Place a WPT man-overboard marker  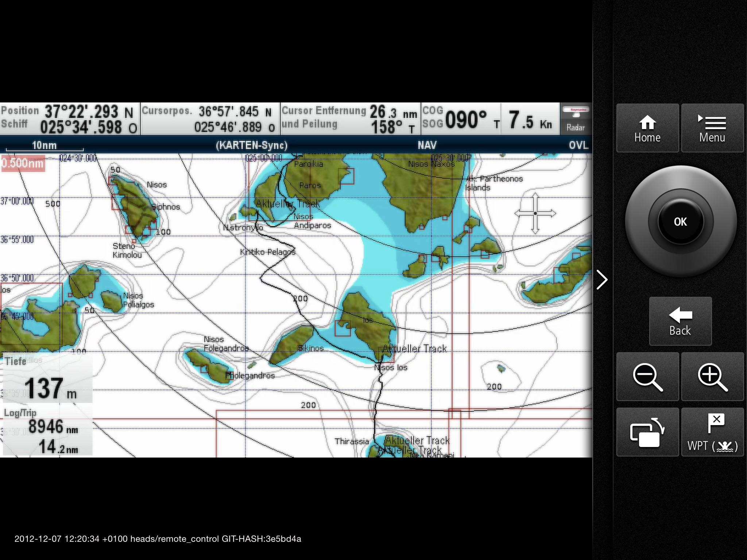pyautogui.click(x=712, y=432)
